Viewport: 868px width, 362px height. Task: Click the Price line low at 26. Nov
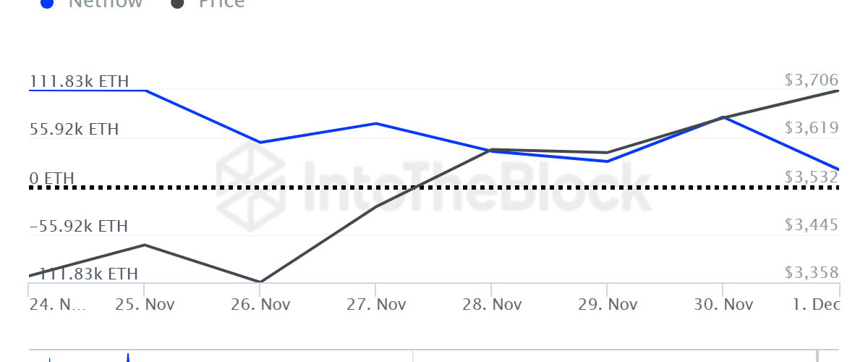coord(260,282)
